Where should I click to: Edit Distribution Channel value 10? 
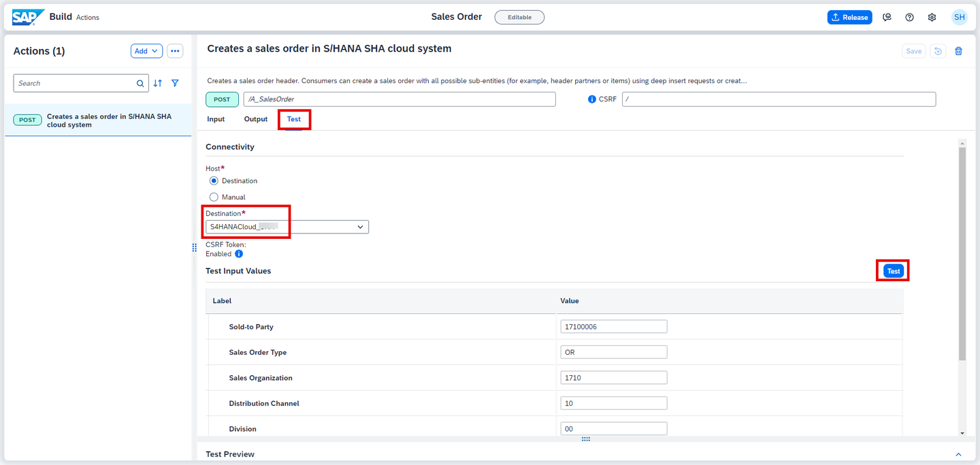click(614, 404)
